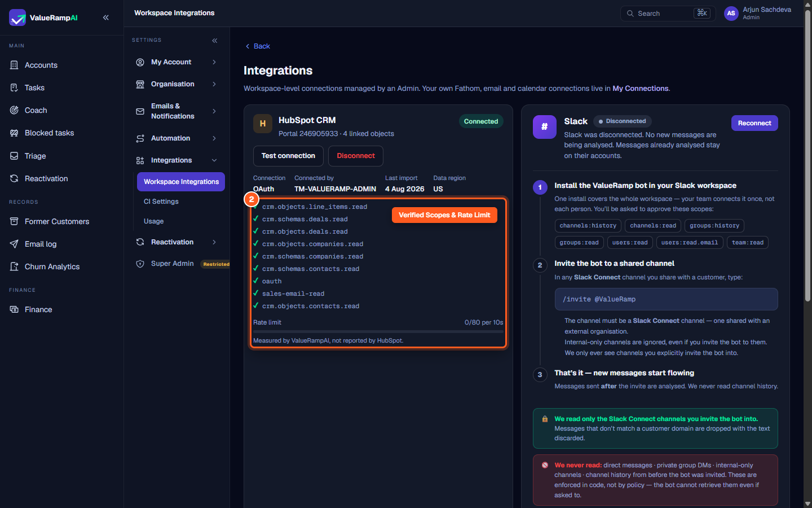This screenshot has width=812, height=508.
Task: Click the /invite @ValueRamp command box
Action: pyautogui.click(x=666, y=299)
